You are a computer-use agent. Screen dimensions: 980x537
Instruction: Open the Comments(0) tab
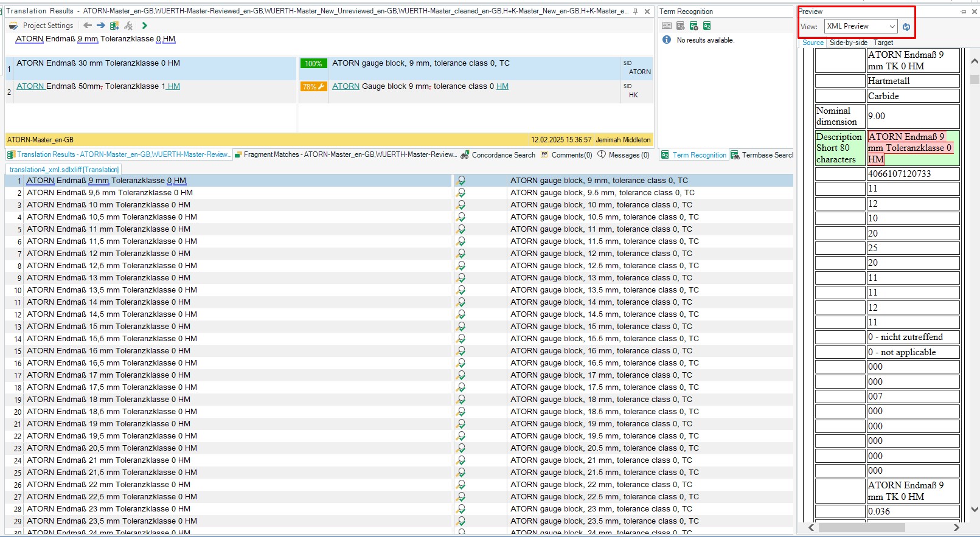pyautogui.click(x=566, y=155)
